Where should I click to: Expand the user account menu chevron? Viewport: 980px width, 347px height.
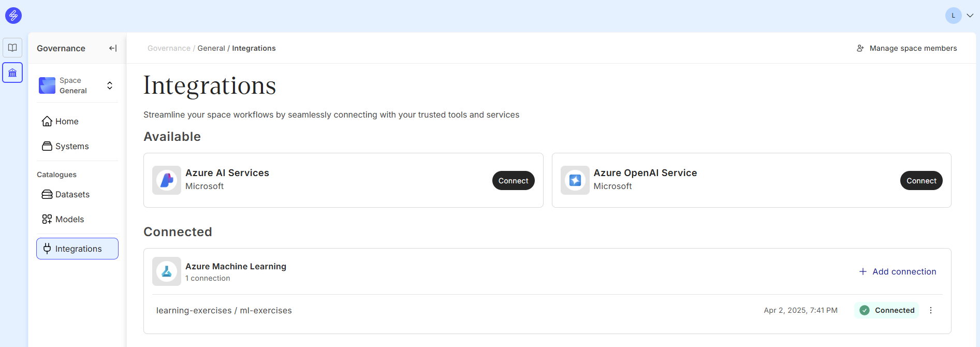(970, 16)
